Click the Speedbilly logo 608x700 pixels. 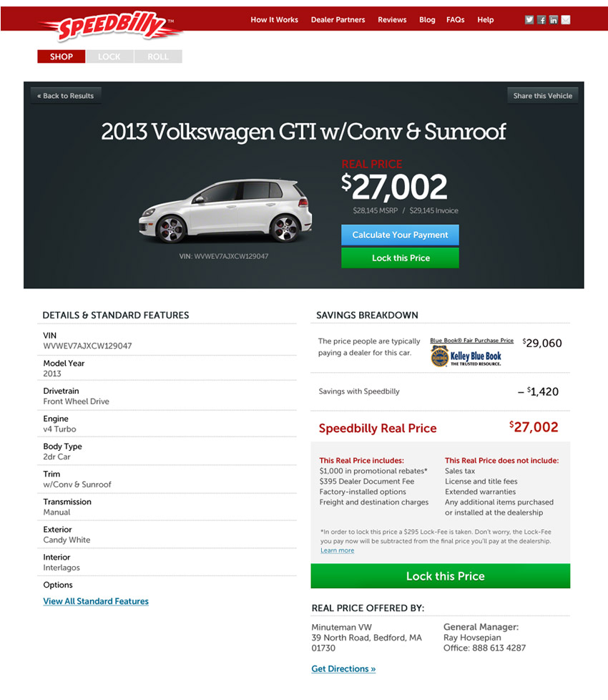pyautogui.click(x=109, y=26)
